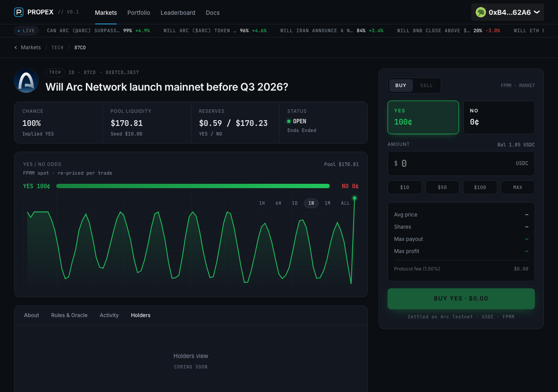
Task: Expand the wallet 0xB4...62A6 dropdown chevron
Action: (x=537, y=12)
